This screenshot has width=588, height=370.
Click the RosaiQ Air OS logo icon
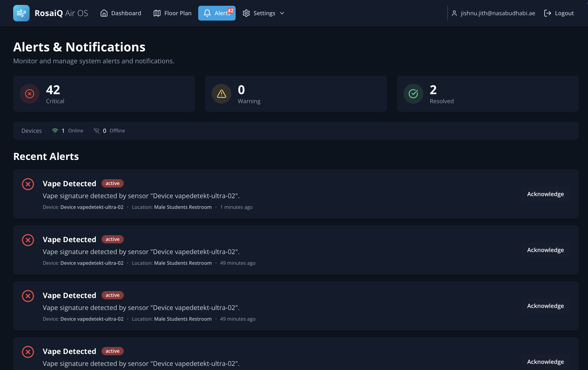[x=21, y=13]
